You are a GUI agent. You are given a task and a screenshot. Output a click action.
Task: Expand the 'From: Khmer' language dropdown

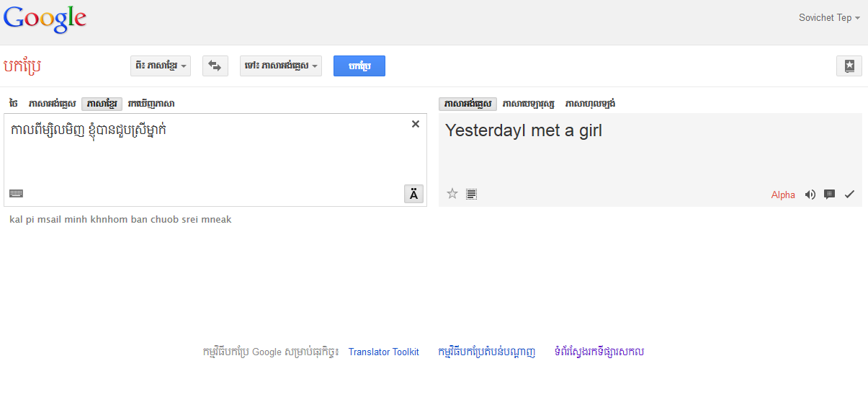coord(161,66)
